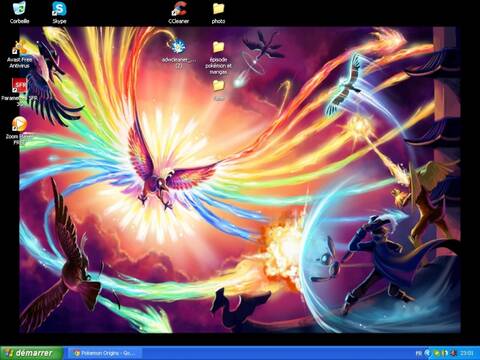The height and width of the screenshot is (360, 480).
Task: Select the épisode pokémon et mangas folder
Action: point(218,57)
